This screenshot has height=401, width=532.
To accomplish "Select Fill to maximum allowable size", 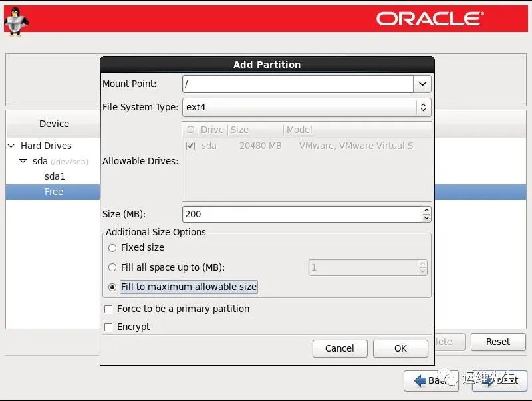I will tap(112, 287).
